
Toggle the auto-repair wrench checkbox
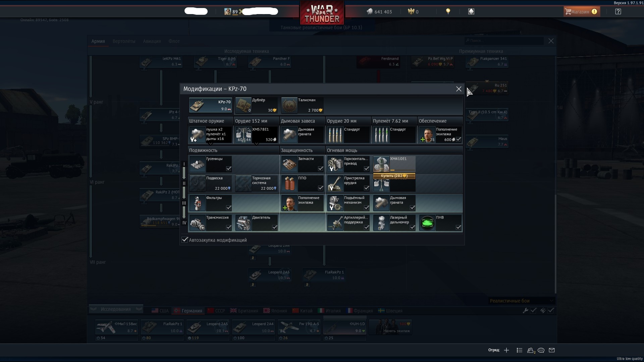click(533, 311)
